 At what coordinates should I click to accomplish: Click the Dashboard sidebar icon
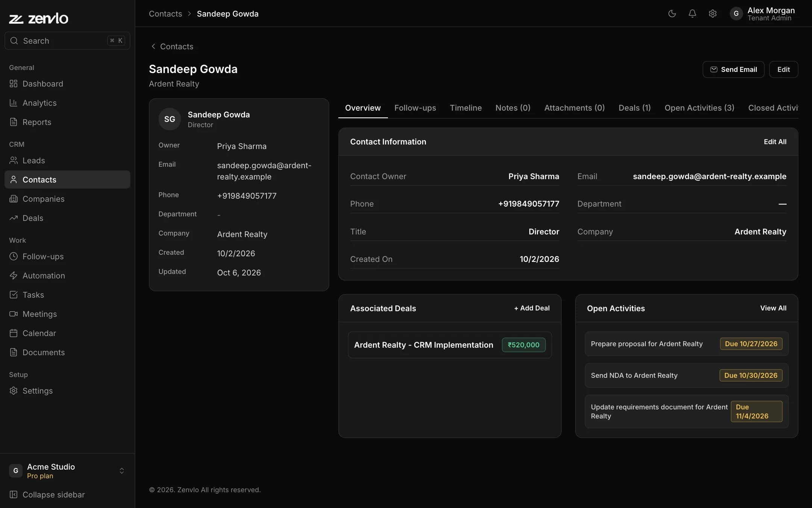tap(14, 84)
